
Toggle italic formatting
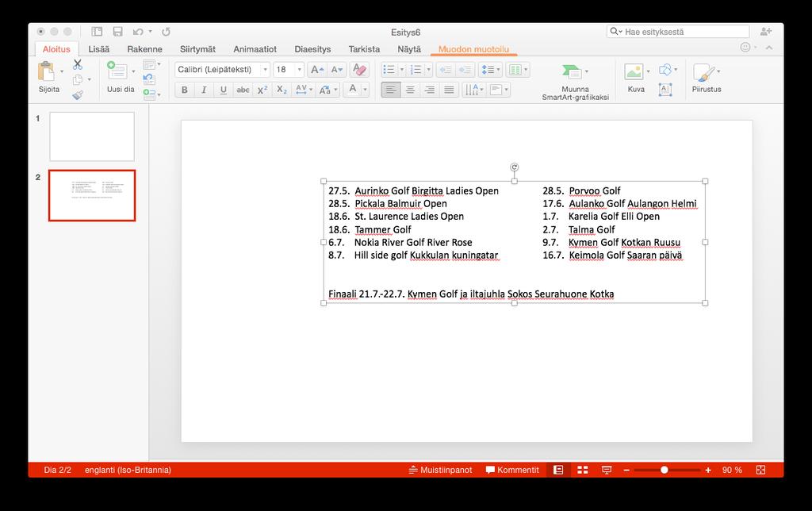(x=204, y=90)
